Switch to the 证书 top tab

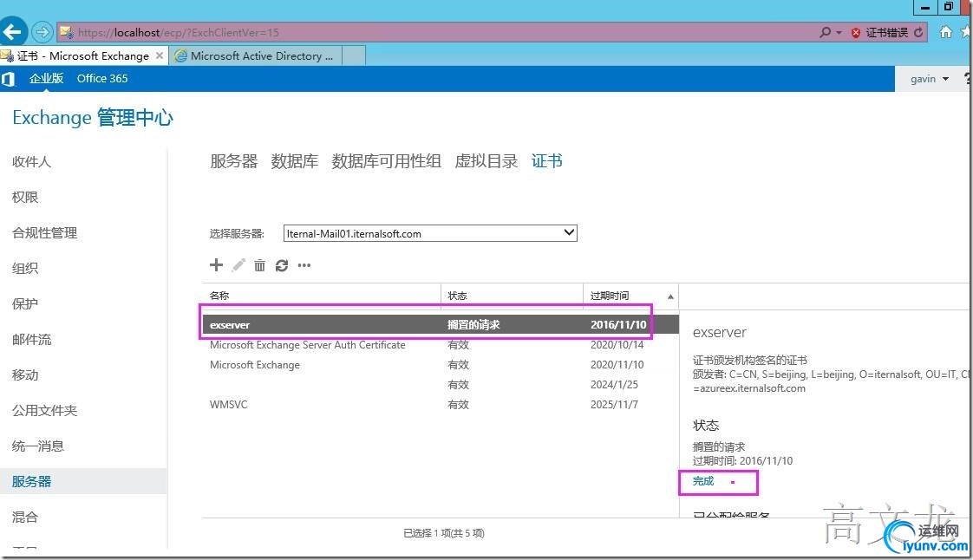pyautogui.click(x=546, y=161)
